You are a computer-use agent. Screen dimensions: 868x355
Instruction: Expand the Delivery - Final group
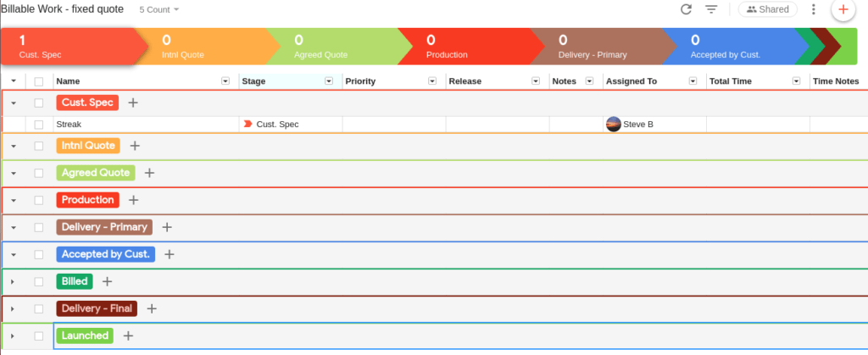(13, 308)
